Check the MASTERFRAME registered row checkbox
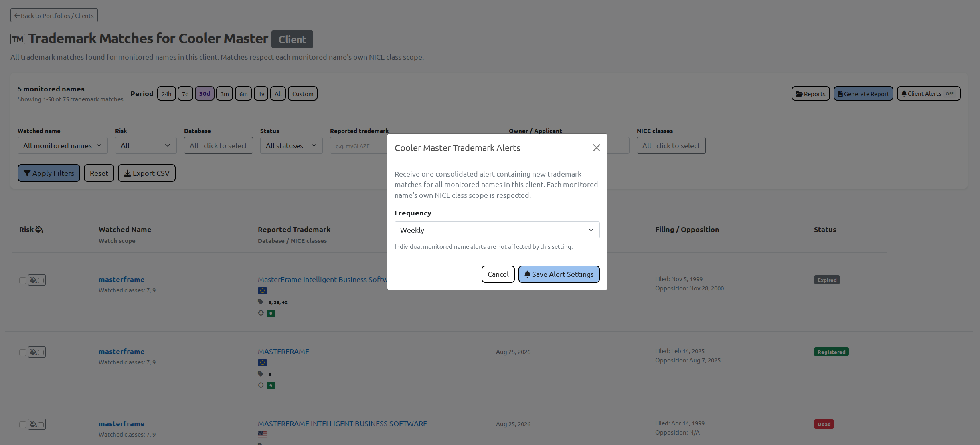 [x=23, y=352]
